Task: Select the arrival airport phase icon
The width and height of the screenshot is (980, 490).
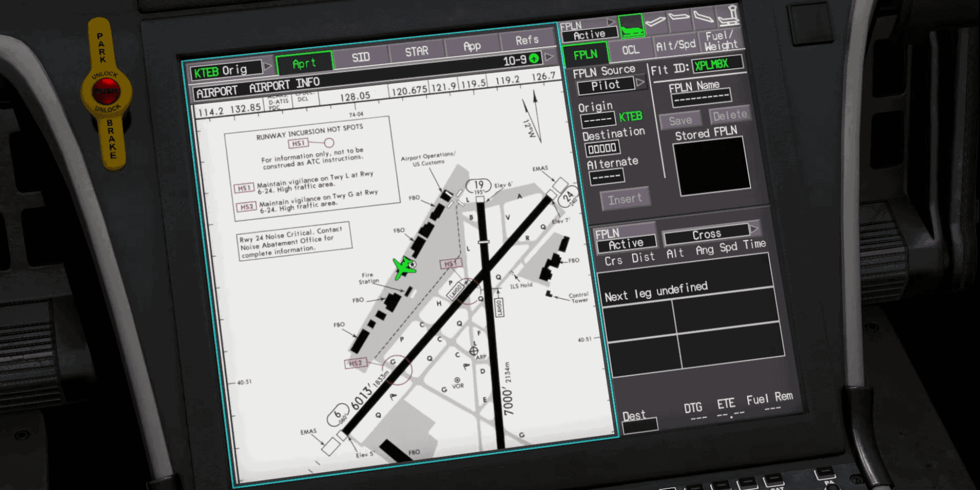Action: pos(728,16)
